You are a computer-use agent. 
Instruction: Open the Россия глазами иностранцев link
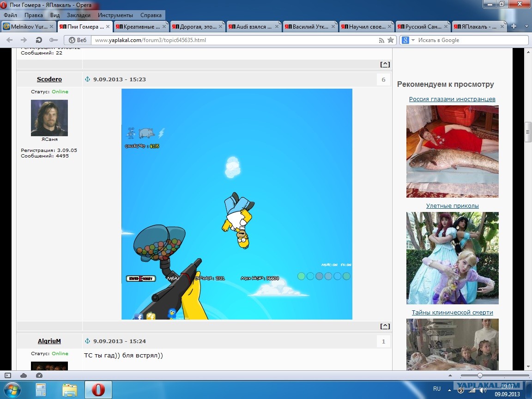coord(452,99)
